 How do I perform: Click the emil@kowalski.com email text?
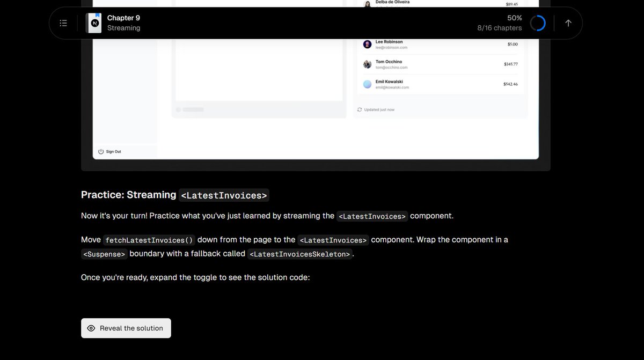392,87
